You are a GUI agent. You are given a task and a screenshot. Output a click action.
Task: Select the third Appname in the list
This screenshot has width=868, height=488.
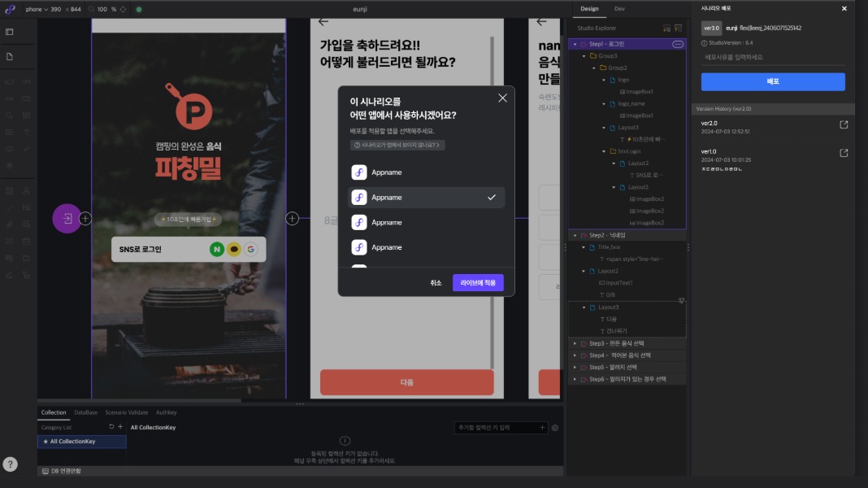[426, 222]
